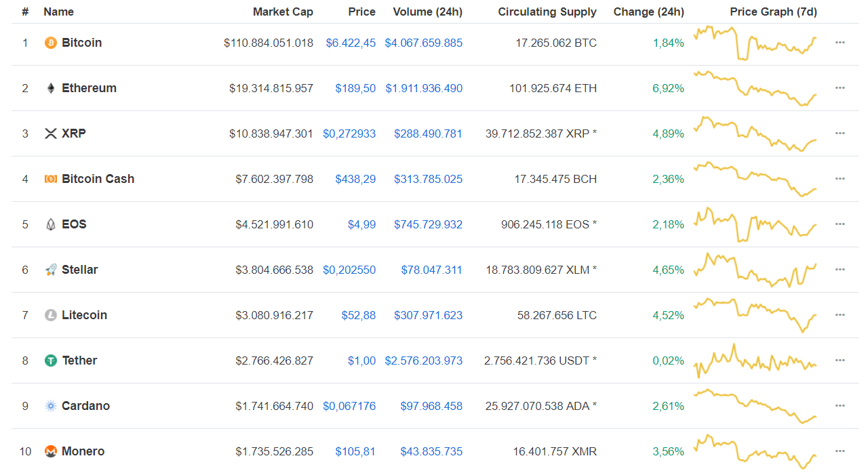Screen dimensions: 868x473
Task: Open the XRP name link
Action: (74, 133)
